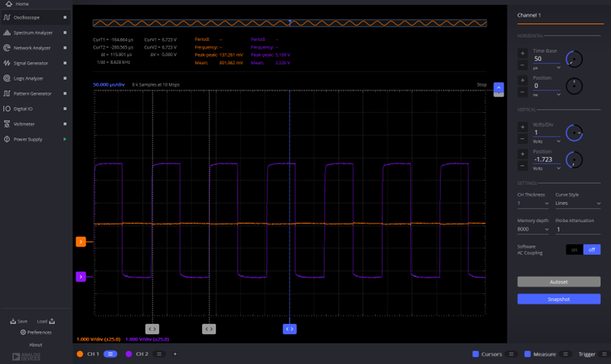Open the Spectrum Analyzer instrument
611x364 pixels.
[32, 32]
